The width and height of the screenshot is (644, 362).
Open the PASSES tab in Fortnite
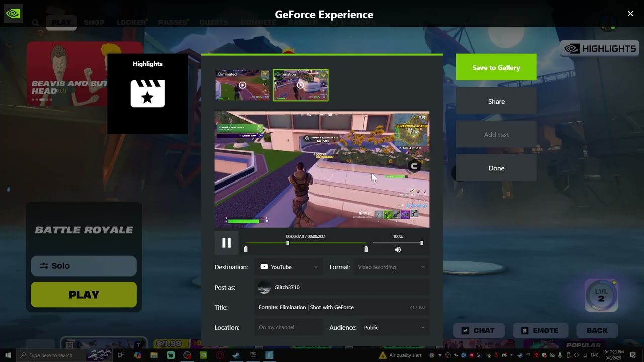tap(173, 22)
